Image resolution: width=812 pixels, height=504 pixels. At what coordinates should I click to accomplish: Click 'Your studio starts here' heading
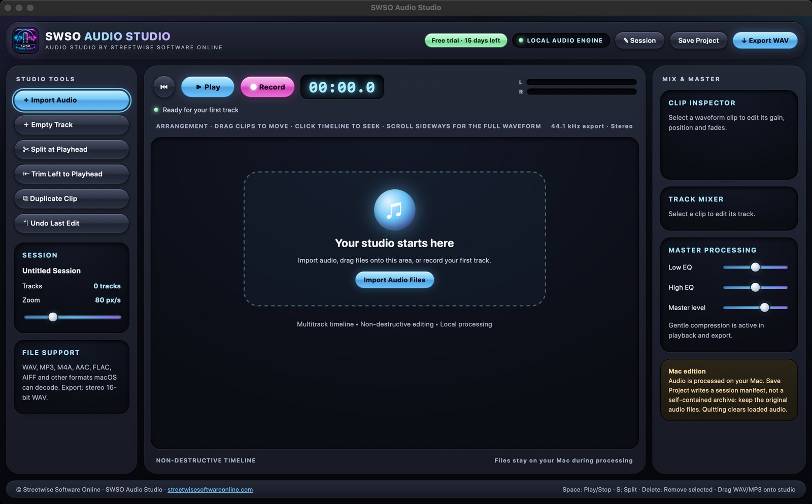[394, 243]
